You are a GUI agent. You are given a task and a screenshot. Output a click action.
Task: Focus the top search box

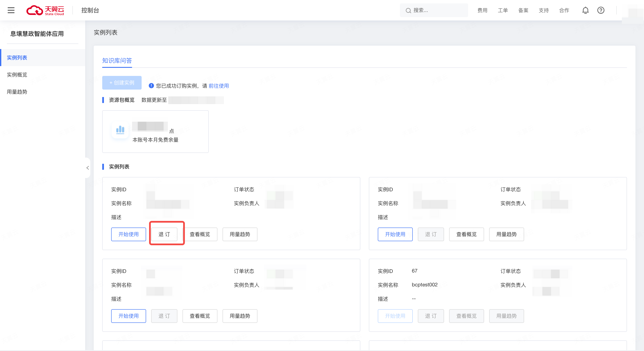(434, 10)
